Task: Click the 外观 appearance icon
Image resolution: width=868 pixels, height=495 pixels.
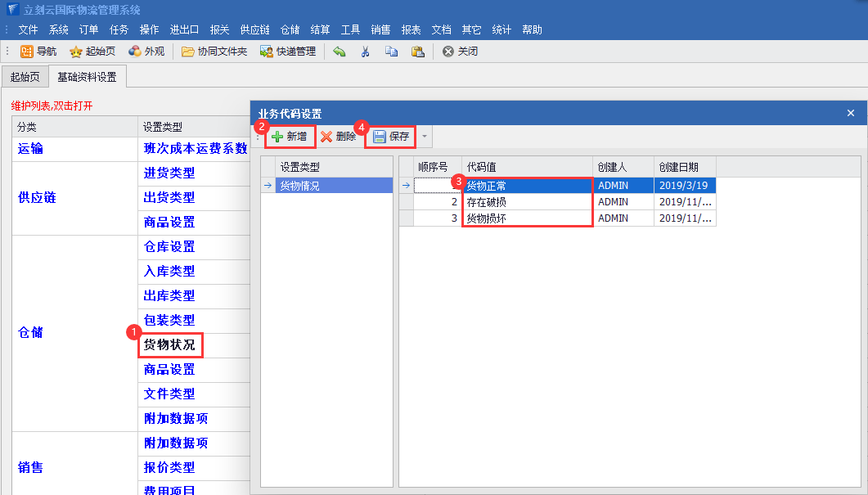Action: 146,52
